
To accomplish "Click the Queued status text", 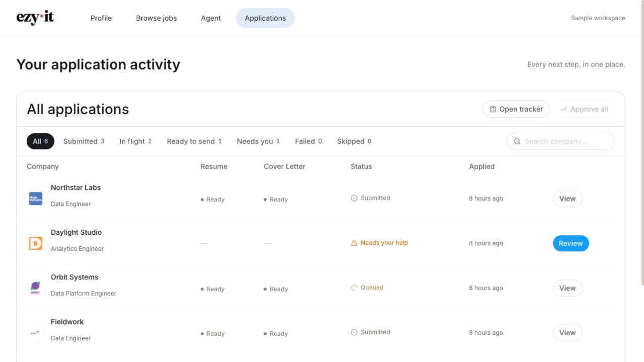I will coord(372,288).
